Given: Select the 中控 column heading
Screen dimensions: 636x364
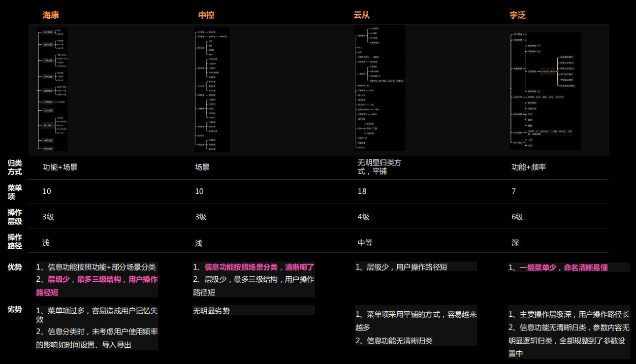Looking at the screenshot, I should coord(206,15).
